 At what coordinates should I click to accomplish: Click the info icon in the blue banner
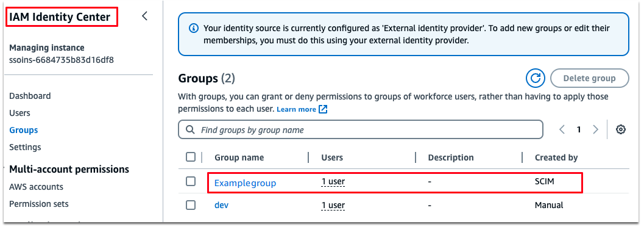tap(193, 28)
